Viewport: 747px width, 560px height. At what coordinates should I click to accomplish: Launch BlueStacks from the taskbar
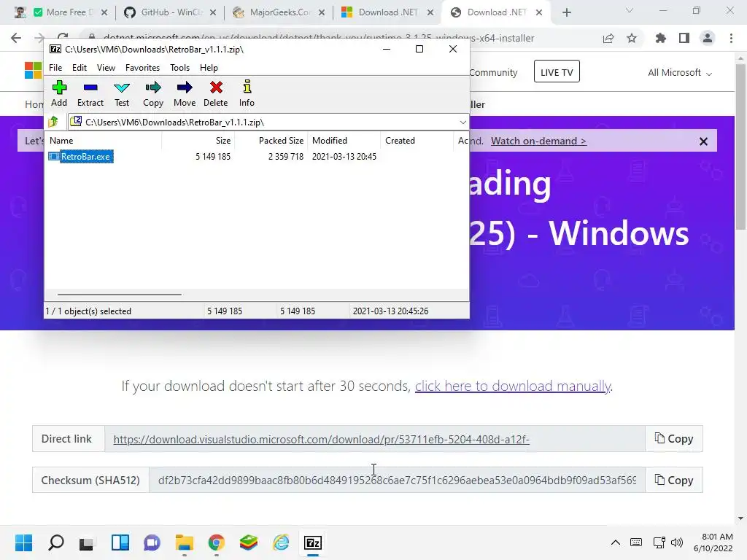[249, 542]
